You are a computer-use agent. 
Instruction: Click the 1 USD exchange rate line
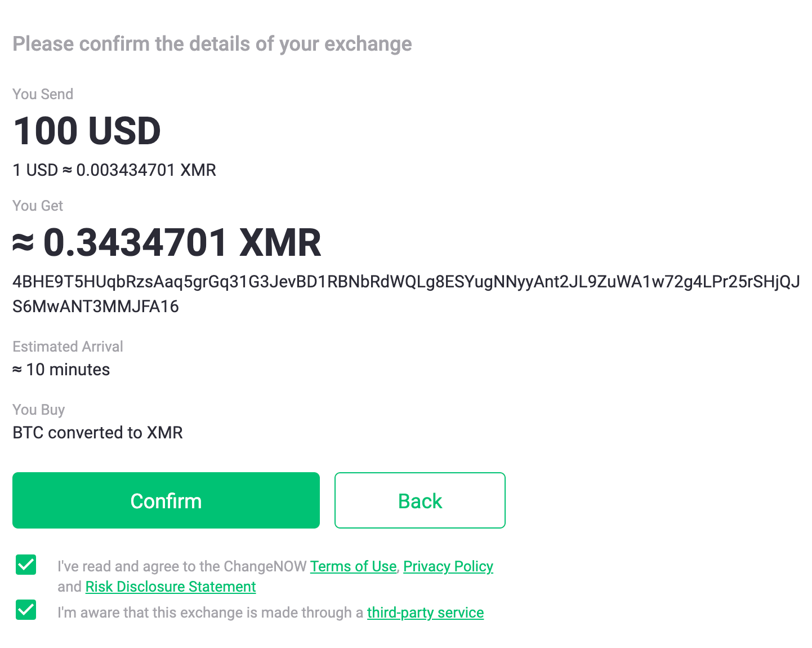(114, 170)
